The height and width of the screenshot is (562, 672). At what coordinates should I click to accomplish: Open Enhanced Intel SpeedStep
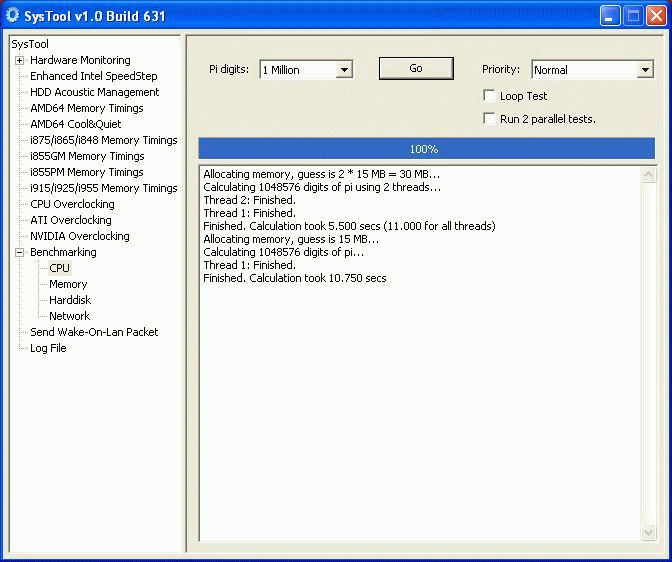click(x=93, y=76)
